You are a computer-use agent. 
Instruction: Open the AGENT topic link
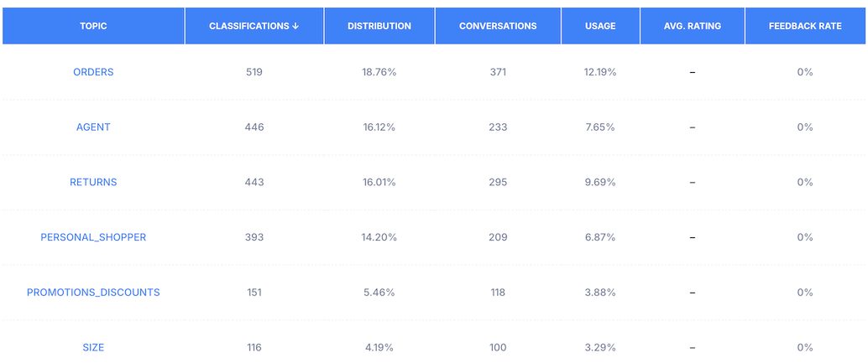pos(93,127)
